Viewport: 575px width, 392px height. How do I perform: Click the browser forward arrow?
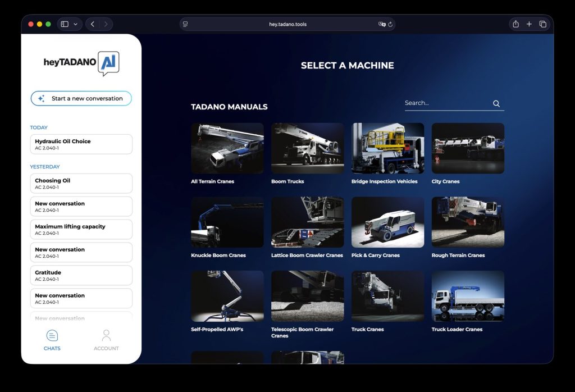pyautogui.click(x=106, y=24)
